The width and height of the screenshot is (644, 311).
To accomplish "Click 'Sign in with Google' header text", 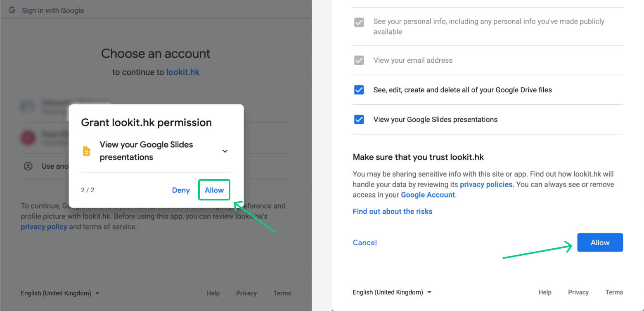I will (53, 10).
